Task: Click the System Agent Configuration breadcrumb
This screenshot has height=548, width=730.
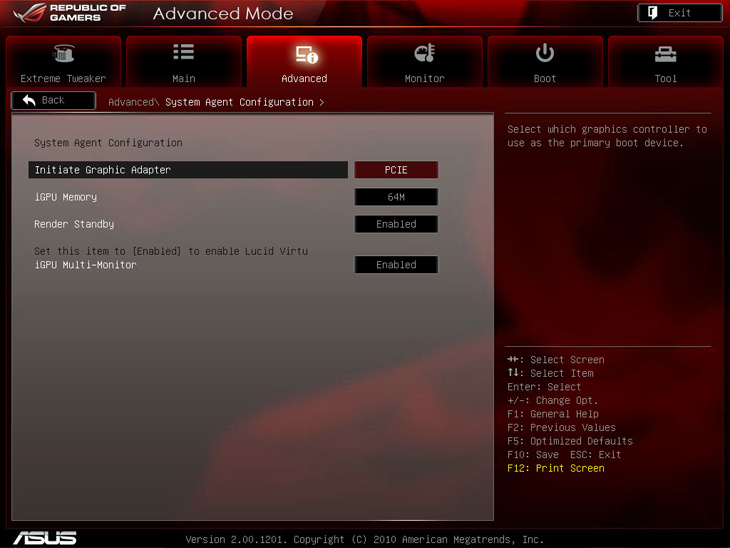Action: click(x=239, y=102)
